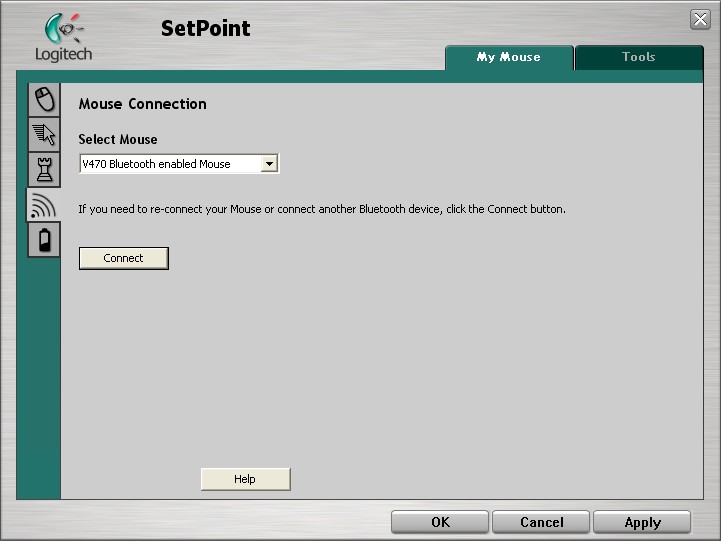
Task: Switch to the Tools tab
Action: (x=639, y=57)
